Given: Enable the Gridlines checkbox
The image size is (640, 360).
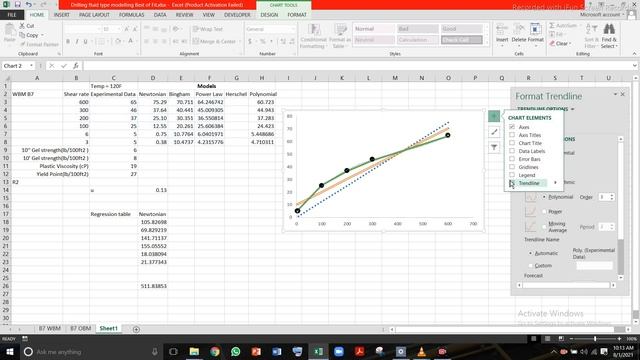Looking at the screenshot, I should (x=512, y=167).
